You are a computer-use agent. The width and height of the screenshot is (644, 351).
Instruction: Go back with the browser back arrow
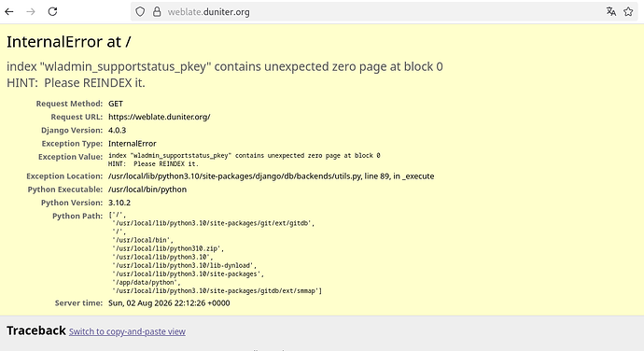click(9, 11)
